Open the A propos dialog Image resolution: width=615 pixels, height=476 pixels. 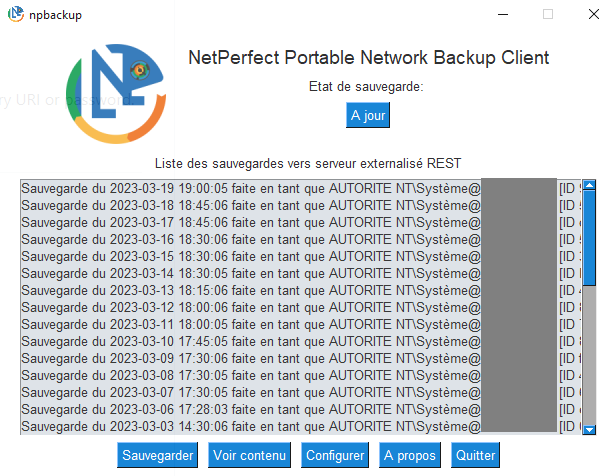pos(409,455)
